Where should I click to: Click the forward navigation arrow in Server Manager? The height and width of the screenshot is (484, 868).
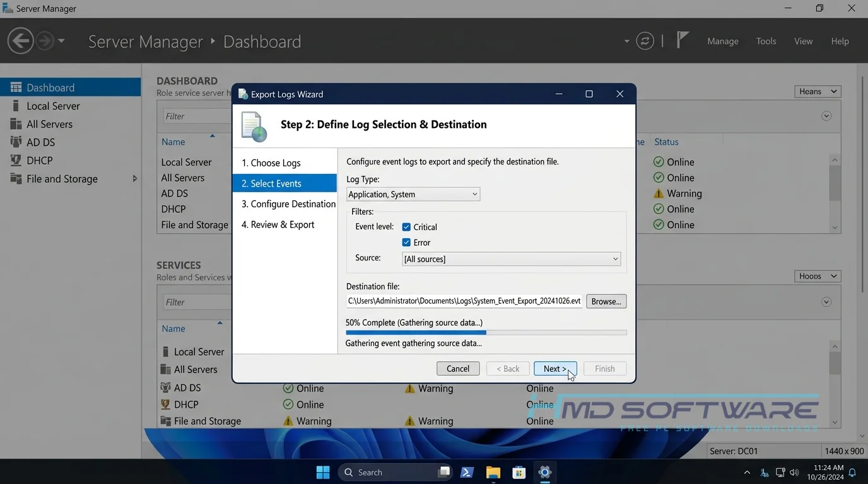point(44,41)
